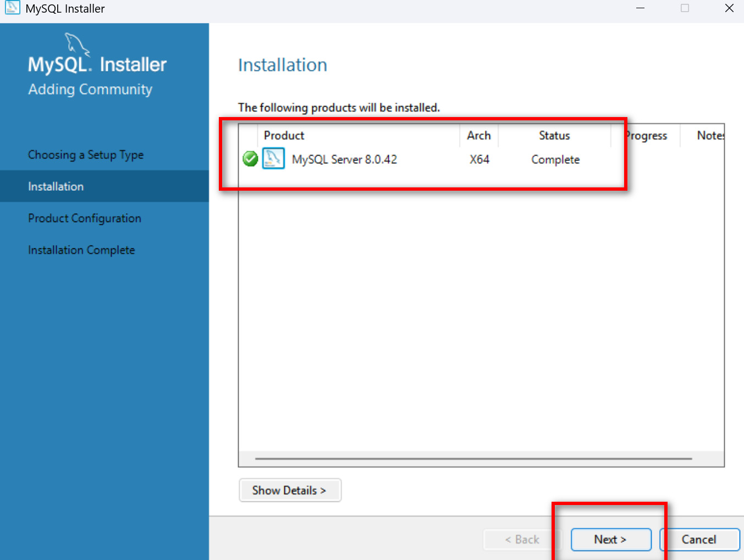Open the Product Configuration step
The width and height of the screenshot is (744, 560).
pyautogui.click(x=85, y=218)
